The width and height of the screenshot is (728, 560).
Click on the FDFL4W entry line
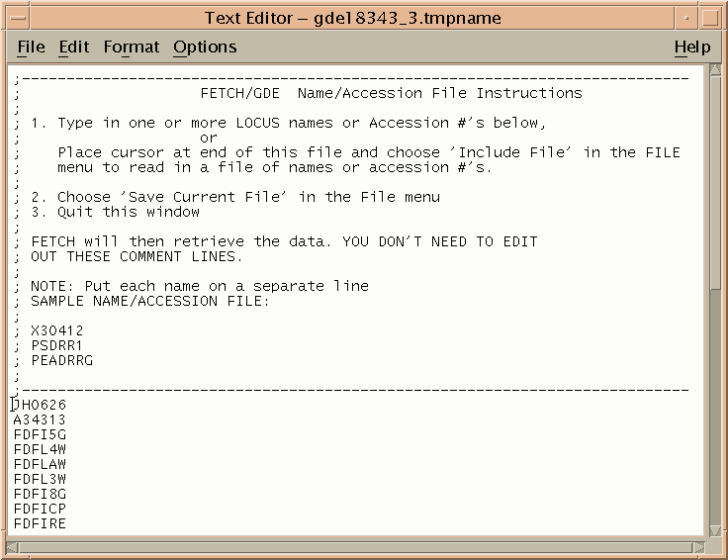[x=40, y=449]
